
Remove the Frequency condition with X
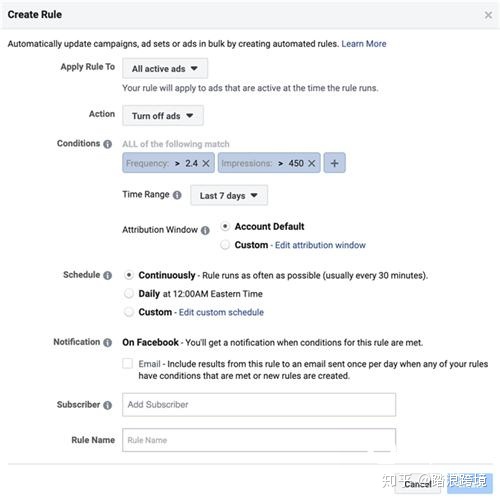point(206,163)
